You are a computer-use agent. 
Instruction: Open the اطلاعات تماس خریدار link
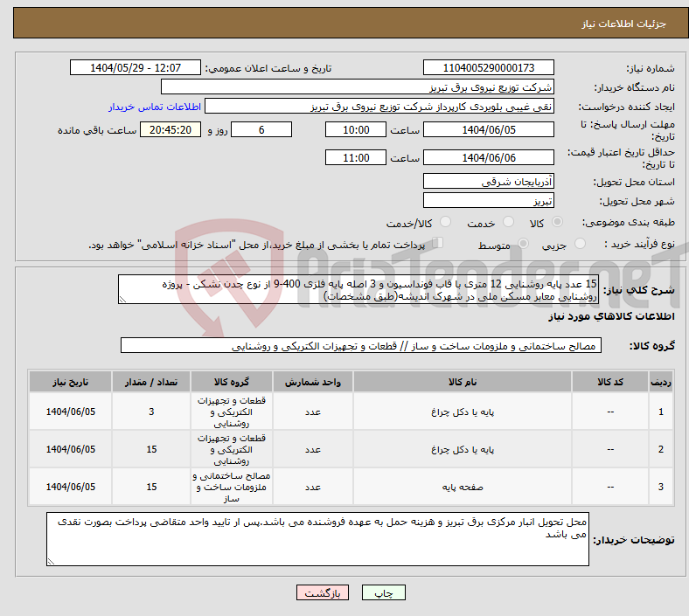click(155, 107)
